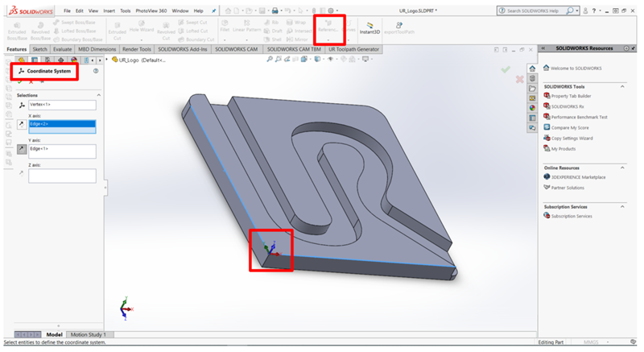Switch to the Sketch tab
The height and width of the screenshot is (352, 644).
(39, 49)
